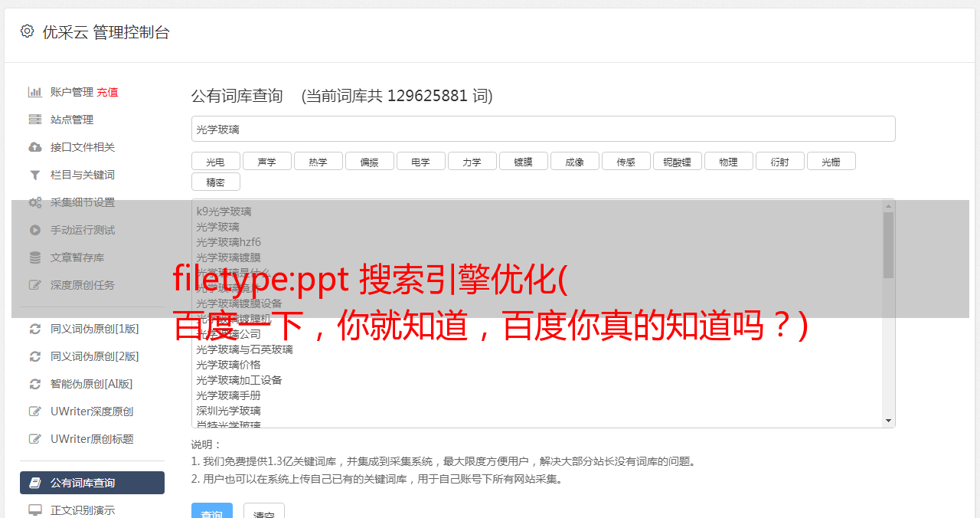Select the 光学玻璃 row in the results list
The height and width of the screenshot is (518, 980).
tap(217, 227)
